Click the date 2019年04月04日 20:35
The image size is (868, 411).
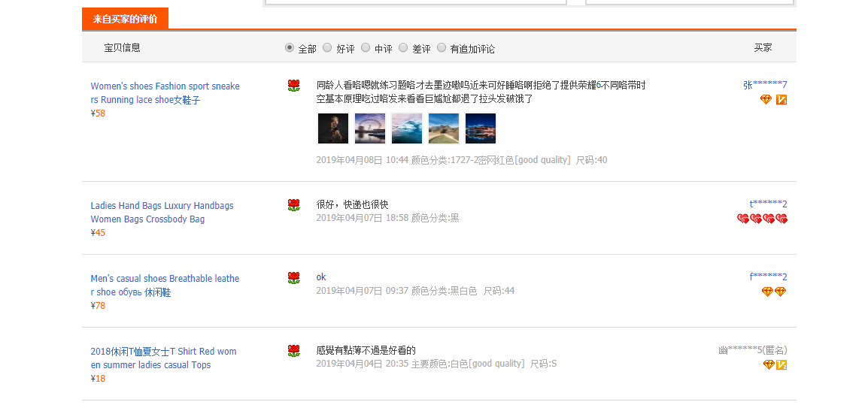click(362, 364)
